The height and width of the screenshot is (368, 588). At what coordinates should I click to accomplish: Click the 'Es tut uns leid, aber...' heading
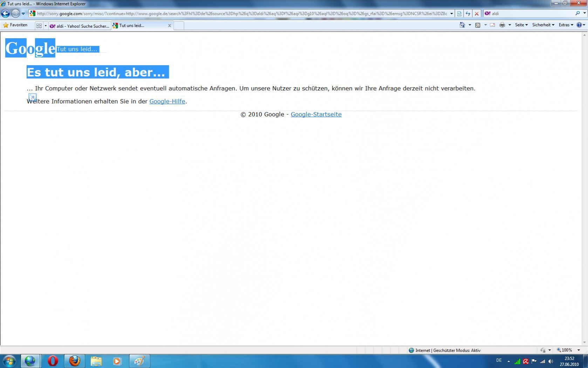pos(98,72)
